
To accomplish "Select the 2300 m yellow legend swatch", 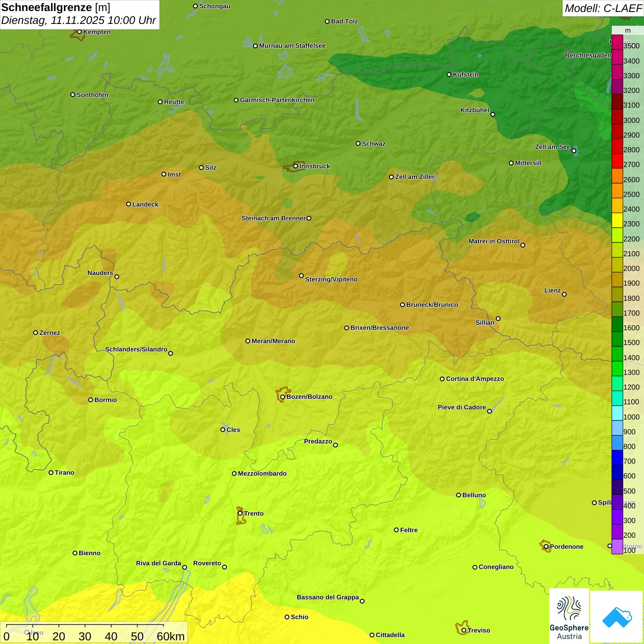I will 617,220.
